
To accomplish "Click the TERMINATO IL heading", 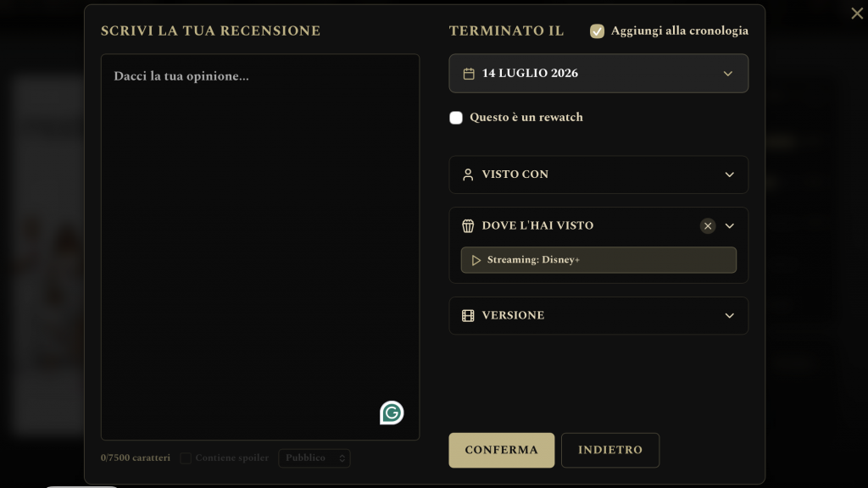I will [506, 31].
